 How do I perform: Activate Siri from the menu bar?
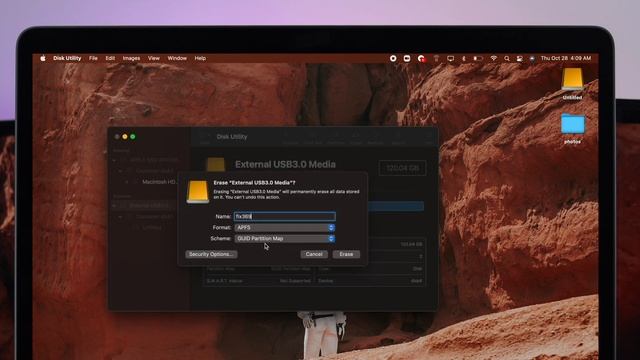click(532, 58)
